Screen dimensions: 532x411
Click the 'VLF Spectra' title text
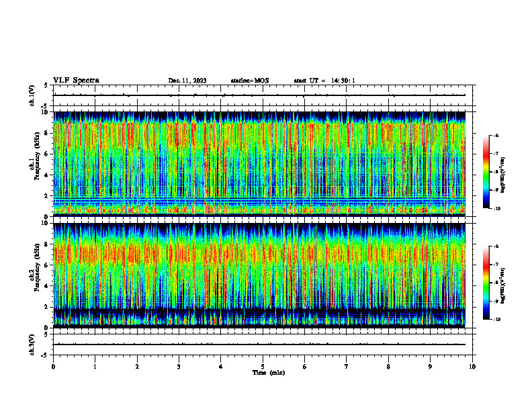[x=76, y=81]
